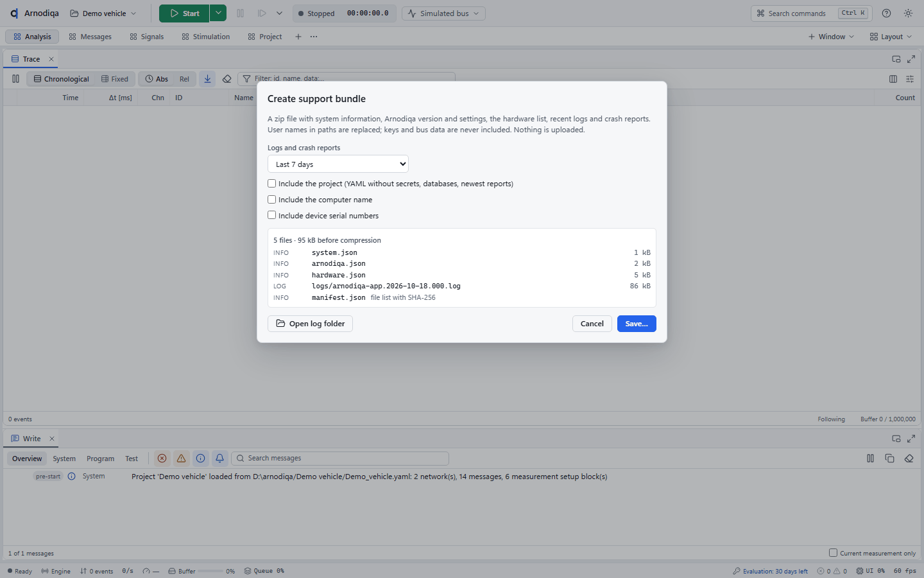Screen dimensions: 924x578
Task: Add a new workspace tab with plus icon
Action: click(x=298, y=37)
